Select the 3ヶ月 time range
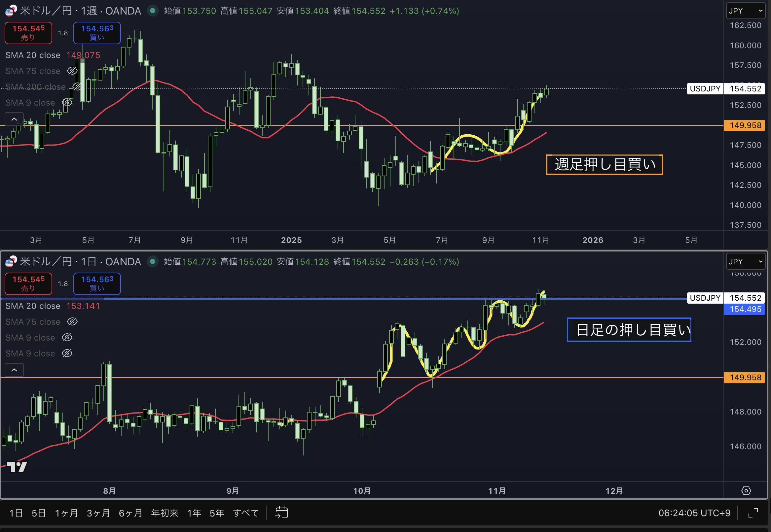Screen dimensions: 771x532 pos(98,513)
